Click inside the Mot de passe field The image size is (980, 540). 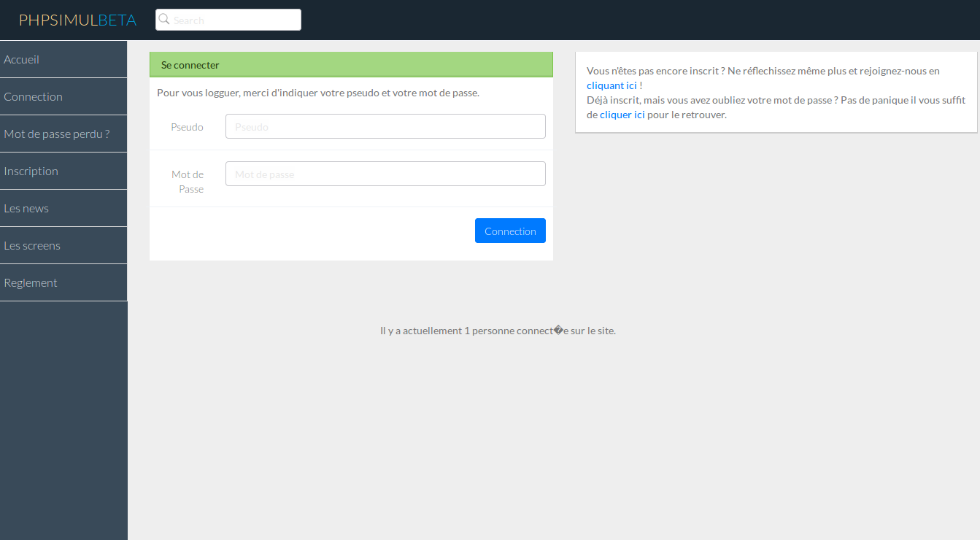click(x=385, y=173)
